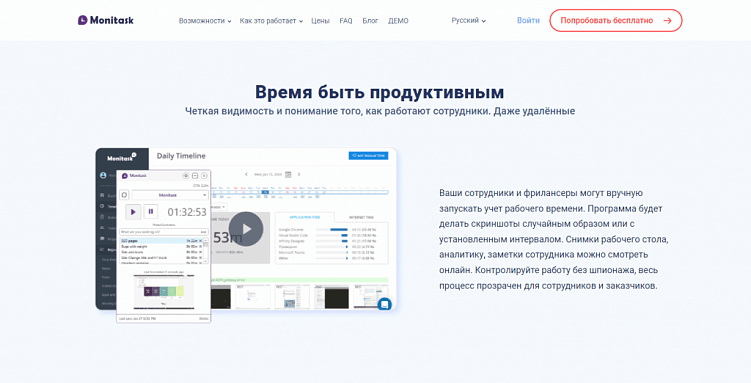751x383 pixels.
Task: Click the eye icon in tracker title bar
Action: pyautogui.click(x=186, y=176)
